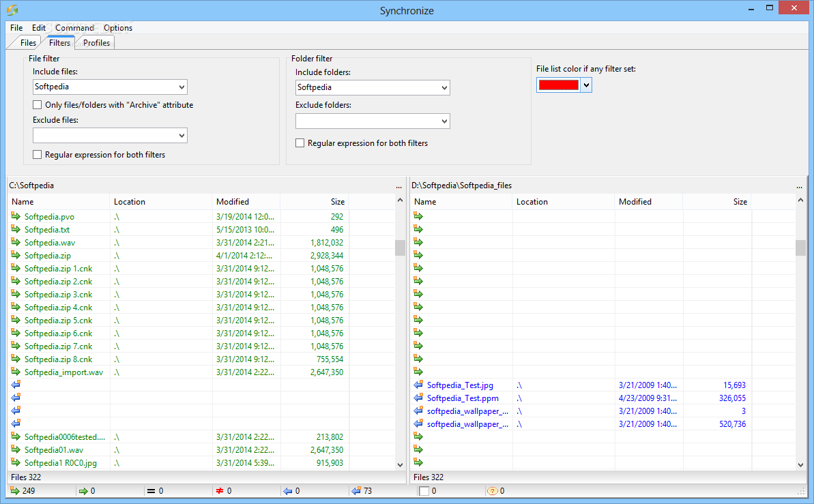Select the Softpedia.zip 7.cnk file name
Image resolution: width=814 pixels, height=504 pixels.
coord(58,346)
